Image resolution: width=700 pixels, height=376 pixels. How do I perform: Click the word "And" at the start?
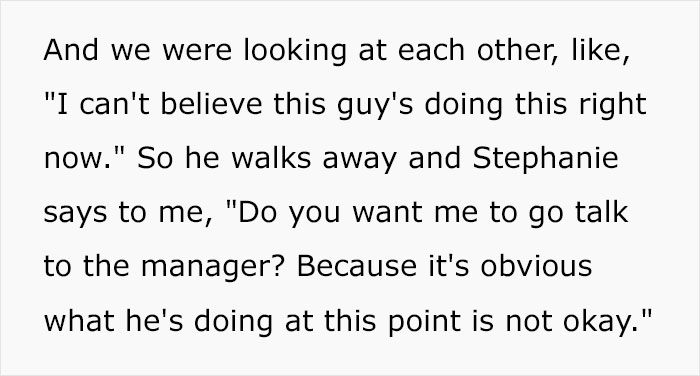[71, 49]
